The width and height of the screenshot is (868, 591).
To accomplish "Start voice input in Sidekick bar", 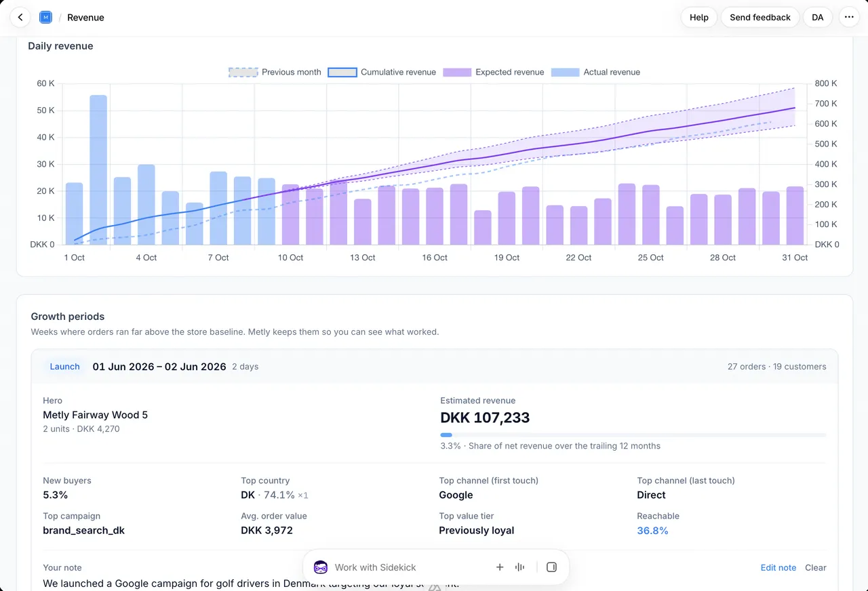I will point(520,567).
